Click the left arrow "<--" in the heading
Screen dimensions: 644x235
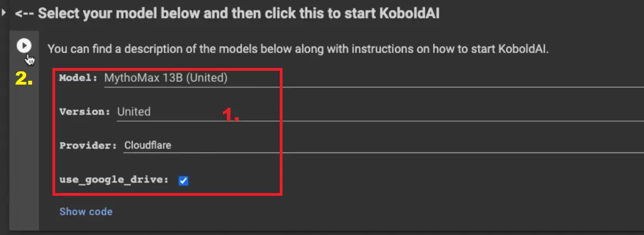point(24,13)
